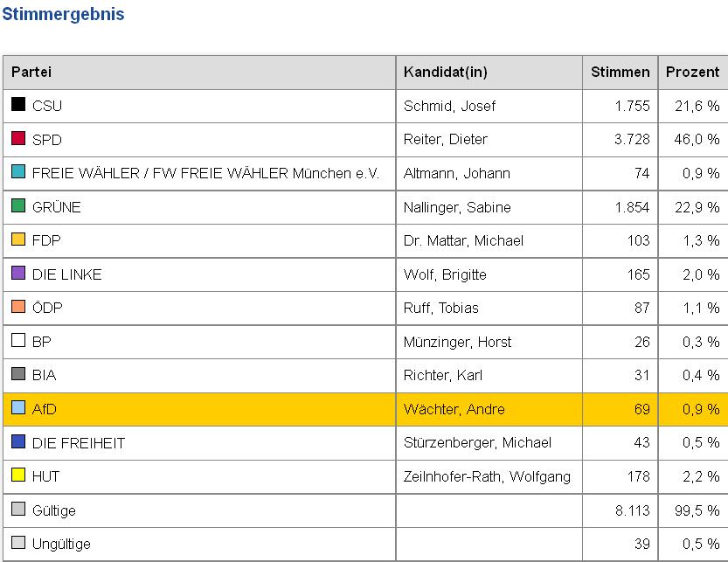Click the light blue AfD color square
Viewport: 728px width, 562px height.
18,408
